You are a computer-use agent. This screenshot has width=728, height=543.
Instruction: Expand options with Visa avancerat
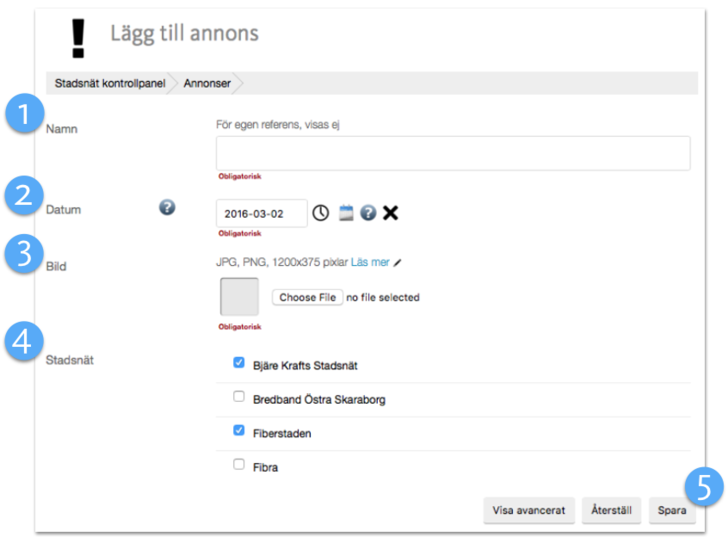[x=529, y=510]
